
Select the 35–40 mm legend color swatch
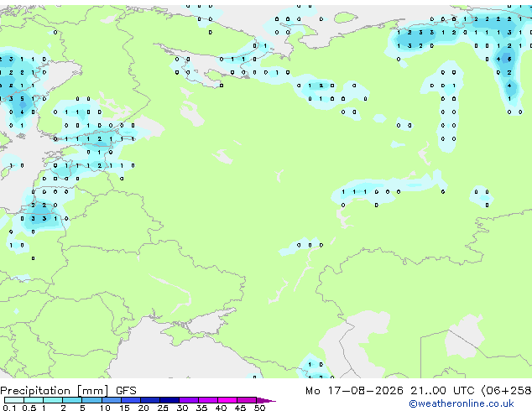click(x=208, y=400)
